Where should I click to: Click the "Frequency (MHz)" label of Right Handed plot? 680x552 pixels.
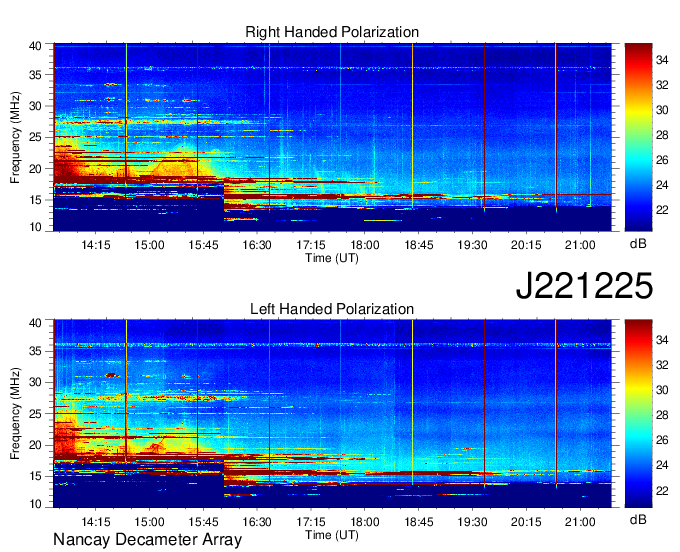[15, 137]
